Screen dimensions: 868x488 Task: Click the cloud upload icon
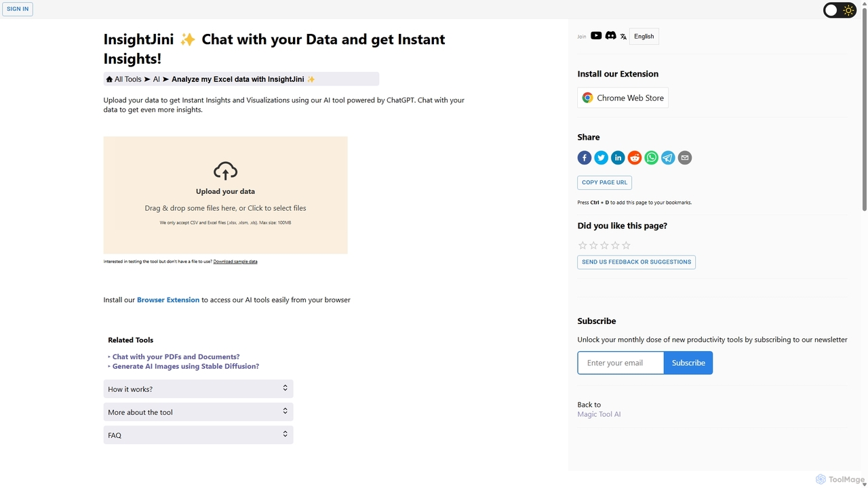(226, 171)
